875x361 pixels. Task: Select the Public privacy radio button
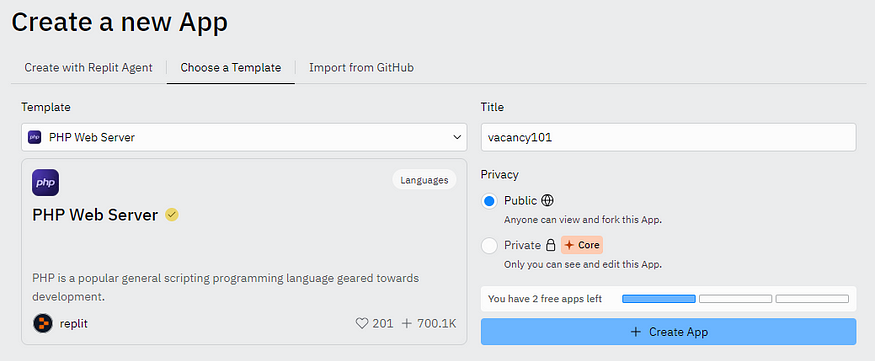click(489, 201)
